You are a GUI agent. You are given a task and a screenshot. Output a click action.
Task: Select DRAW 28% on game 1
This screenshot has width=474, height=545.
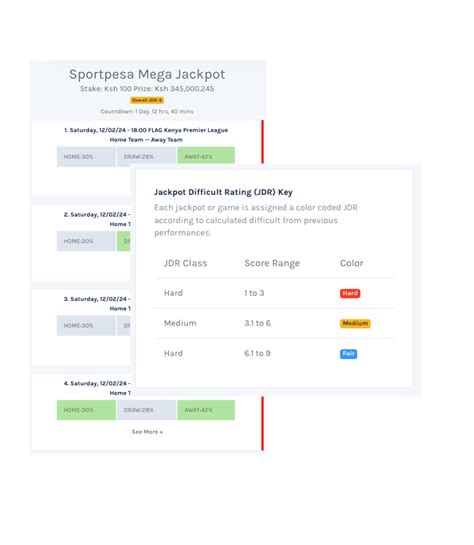point(146,157)
